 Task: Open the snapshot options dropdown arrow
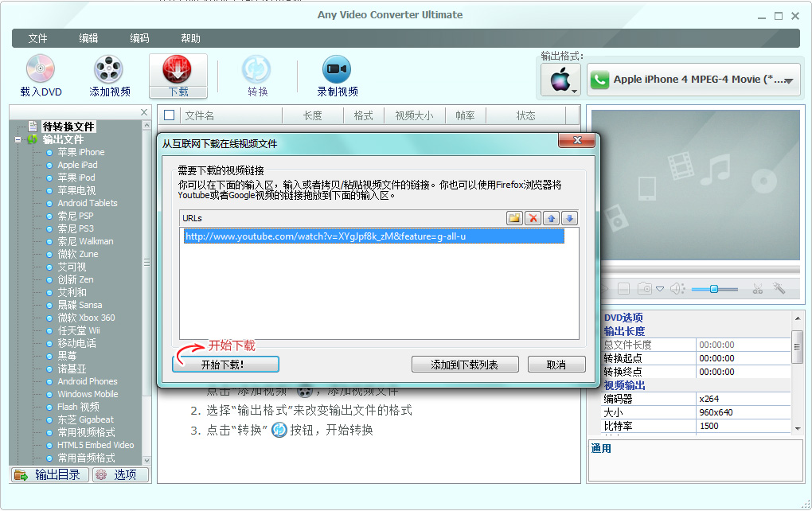point(660,289)
